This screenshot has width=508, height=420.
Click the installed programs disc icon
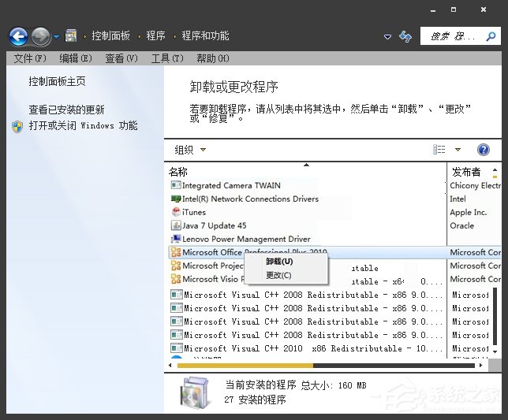coord(194,392)
